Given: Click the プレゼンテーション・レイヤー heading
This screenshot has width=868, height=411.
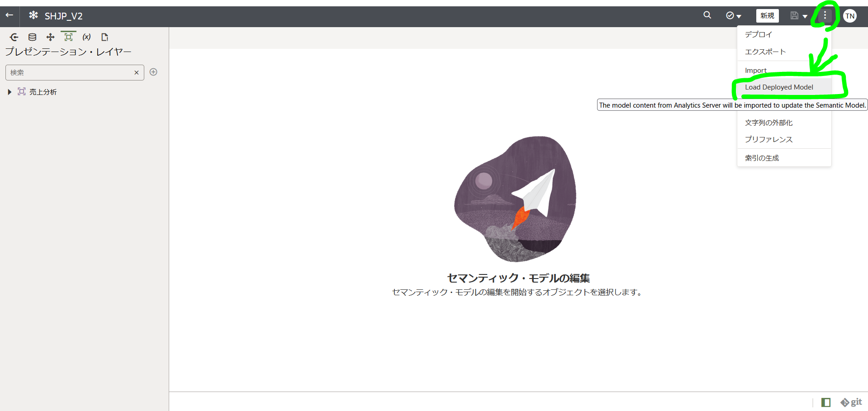Looking at the screenshot, I should (68, 52).
